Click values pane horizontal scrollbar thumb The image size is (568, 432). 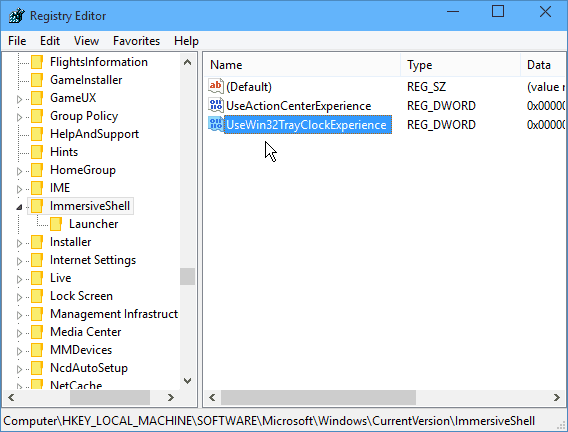point(318,397)
